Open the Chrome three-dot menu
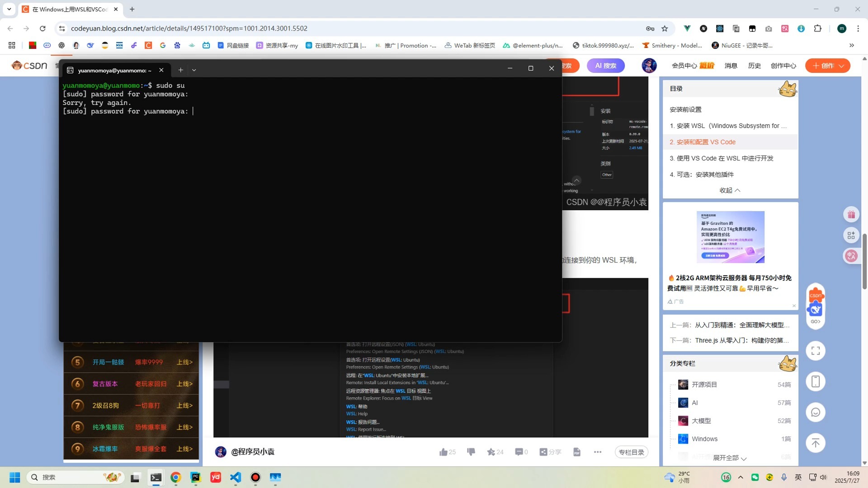The image size is (868, 488). point(858,28)
